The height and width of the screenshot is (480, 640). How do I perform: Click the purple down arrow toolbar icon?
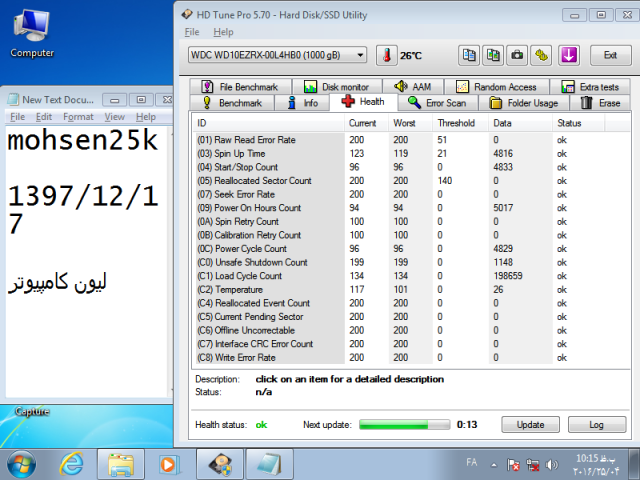pos(569,55)
